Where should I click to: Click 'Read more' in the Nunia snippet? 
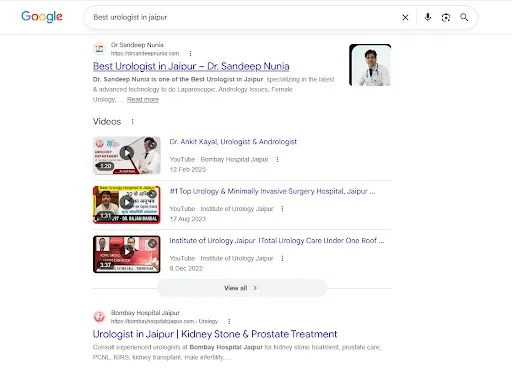(x=143, y=99)
